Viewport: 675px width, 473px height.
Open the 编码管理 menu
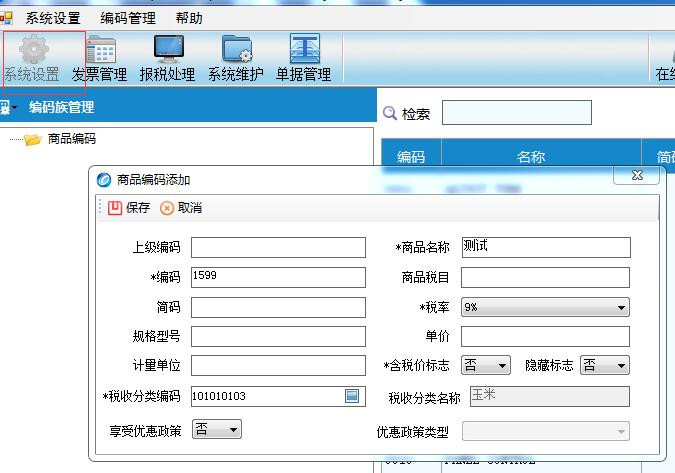coord(128,18)
